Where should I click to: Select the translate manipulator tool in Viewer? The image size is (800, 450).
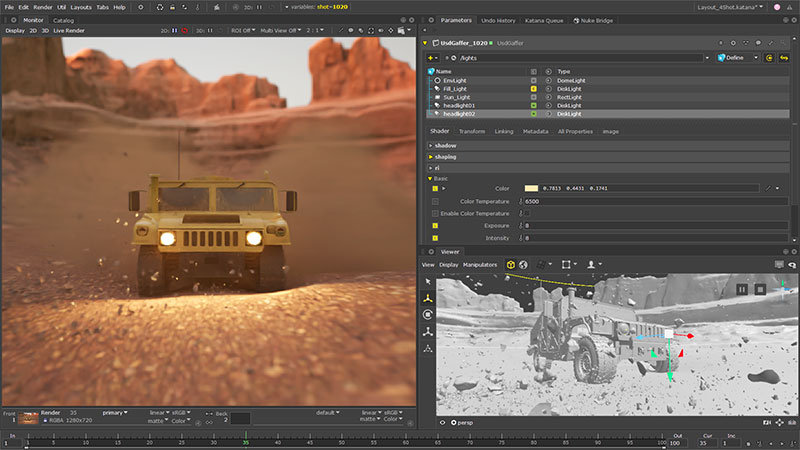pos(428,298)
